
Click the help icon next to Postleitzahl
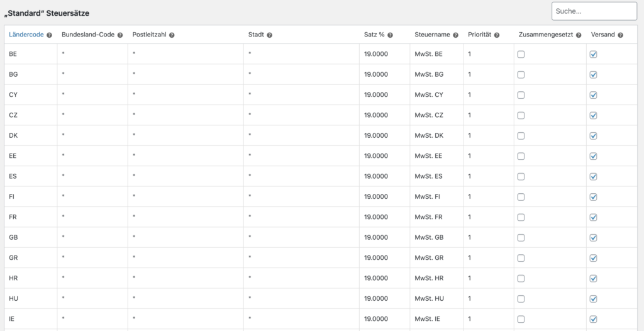click(172, 35)
